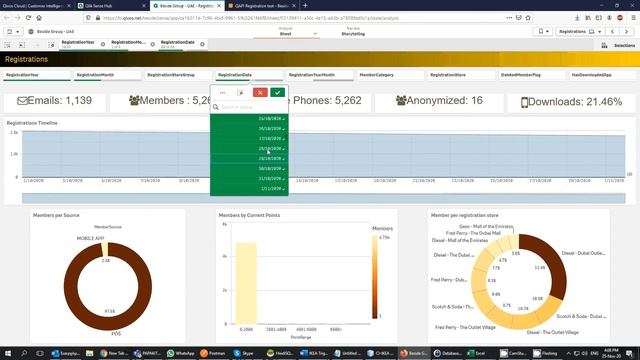Open the RegistrationMonth filter pane
This screenshot has height=360, width=640.
tap(107, 75)
